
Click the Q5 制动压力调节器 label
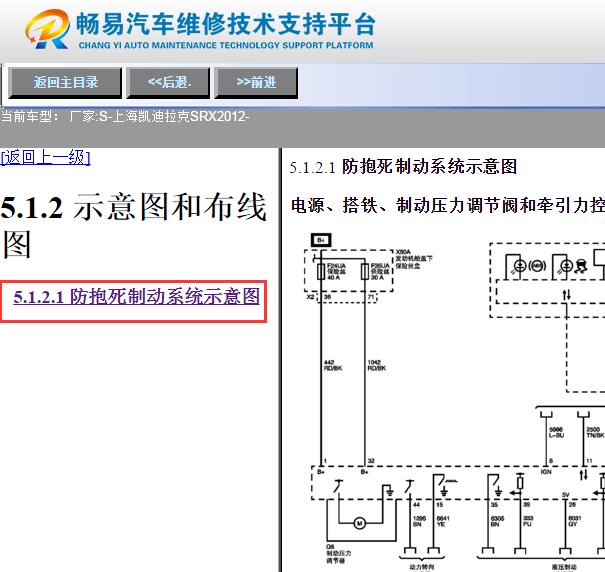click(338, 553)
